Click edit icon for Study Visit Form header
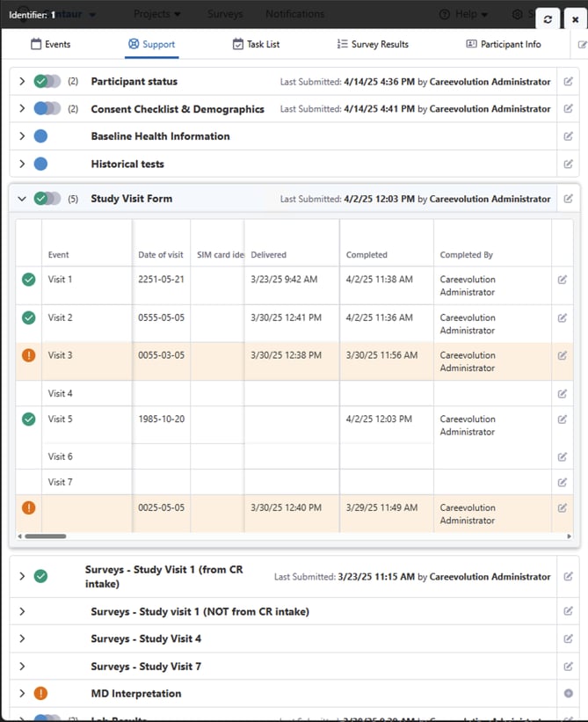Viewport: 588px width, 722px height. [x=569, y=199]
